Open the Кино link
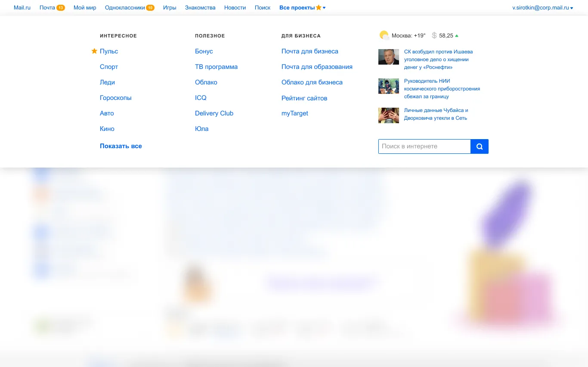The width and height of the screenshot is (588, 367). point(107,129)
